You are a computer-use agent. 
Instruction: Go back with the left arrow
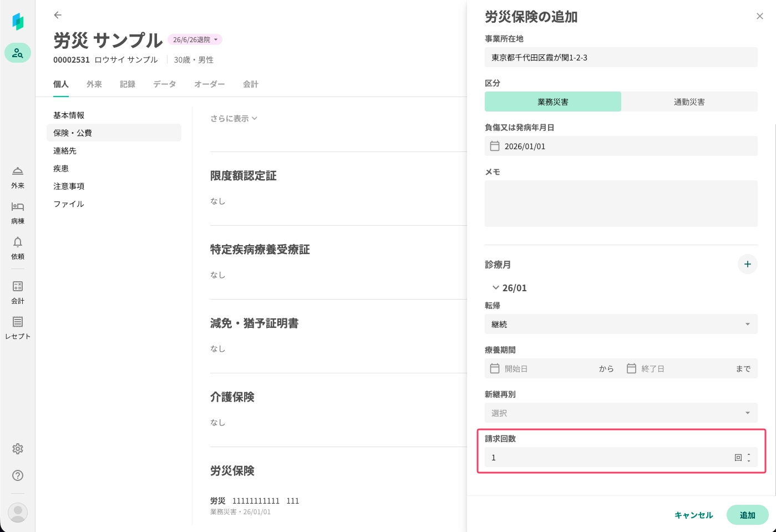pos(58,15)
